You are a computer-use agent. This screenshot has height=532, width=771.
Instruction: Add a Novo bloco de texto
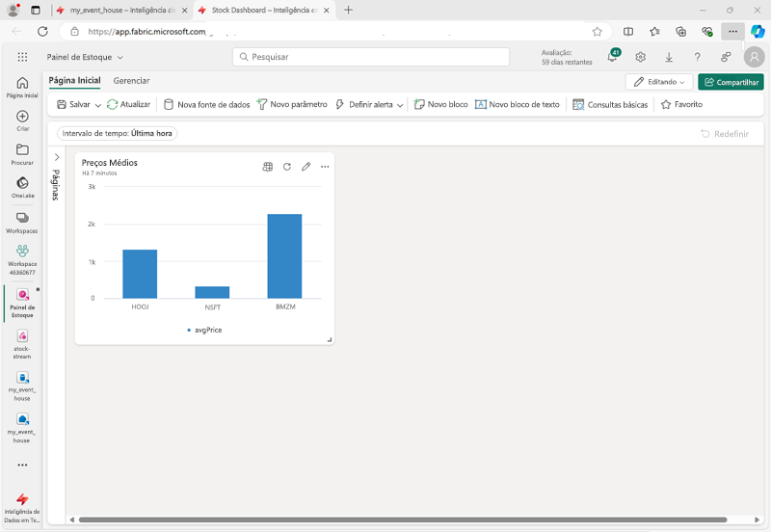point(518,105)
